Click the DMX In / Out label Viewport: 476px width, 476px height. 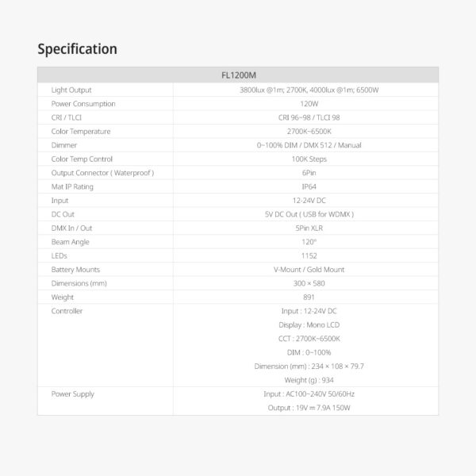coord(71,228)
